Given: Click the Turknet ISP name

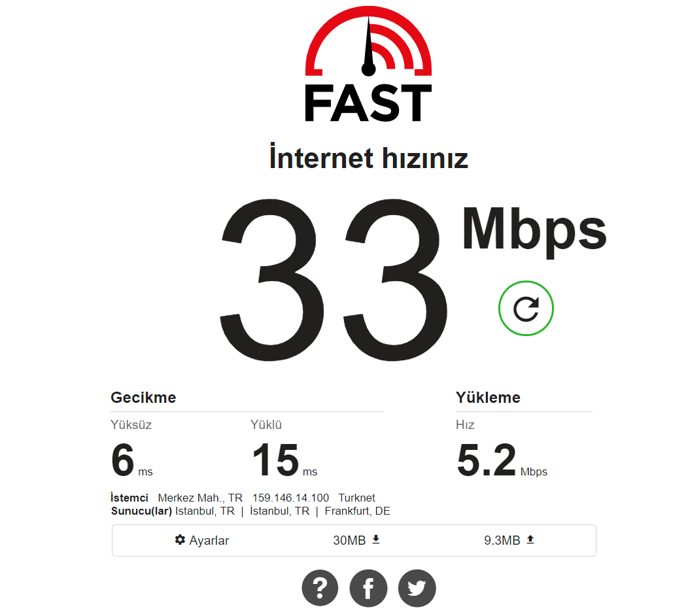Looking at the screenshot, I should pyautogui.click(x=356, y=498).
